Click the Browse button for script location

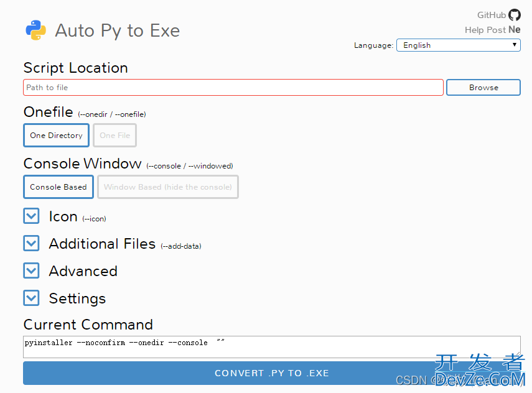483,88
